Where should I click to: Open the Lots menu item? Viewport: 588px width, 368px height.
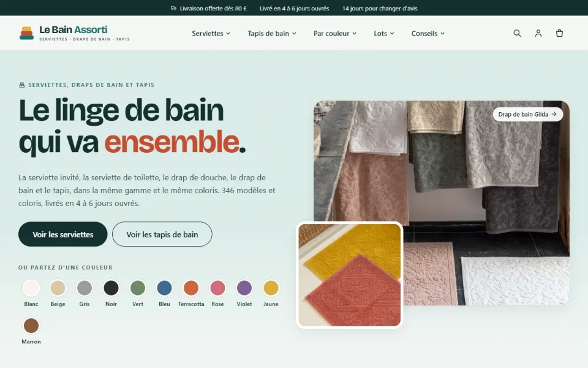click(x=384, y=33)
